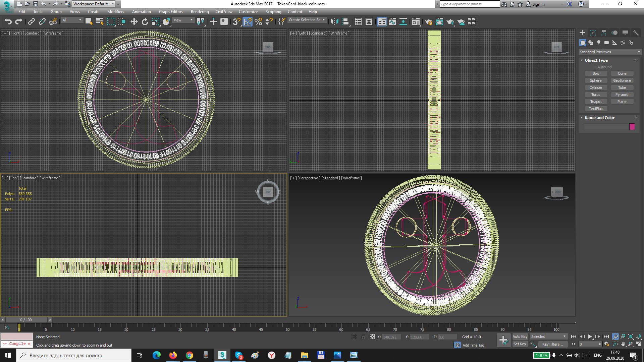Click the GeoSphere button

622,80
